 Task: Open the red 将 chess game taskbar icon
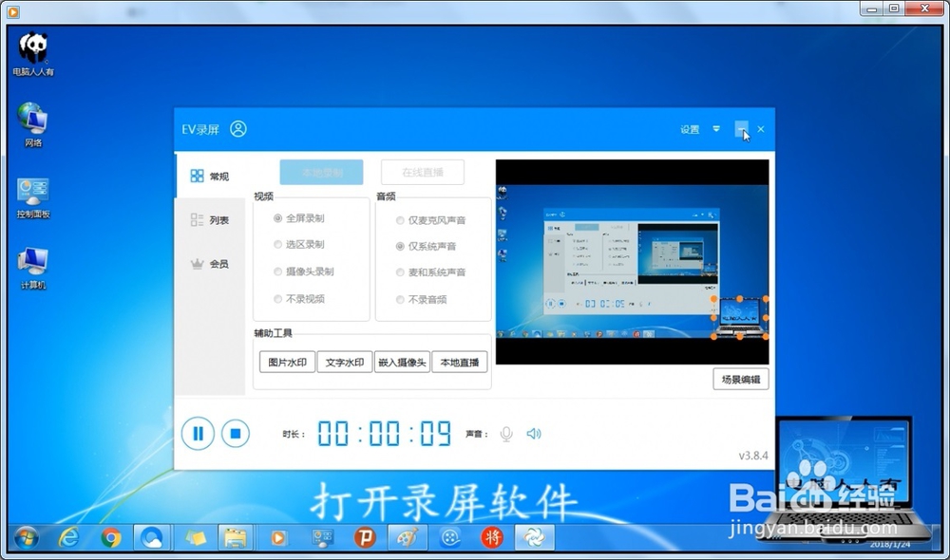492,537
